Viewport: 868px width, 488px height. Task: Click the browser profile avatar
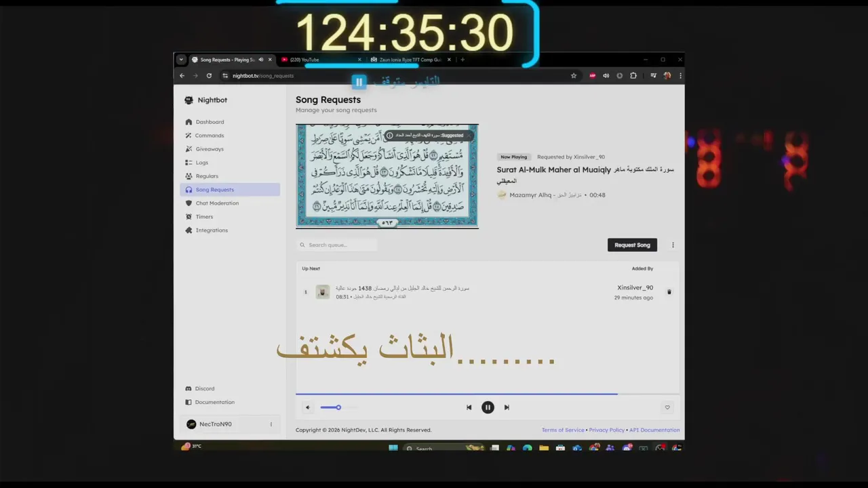[x=667, y=76]
